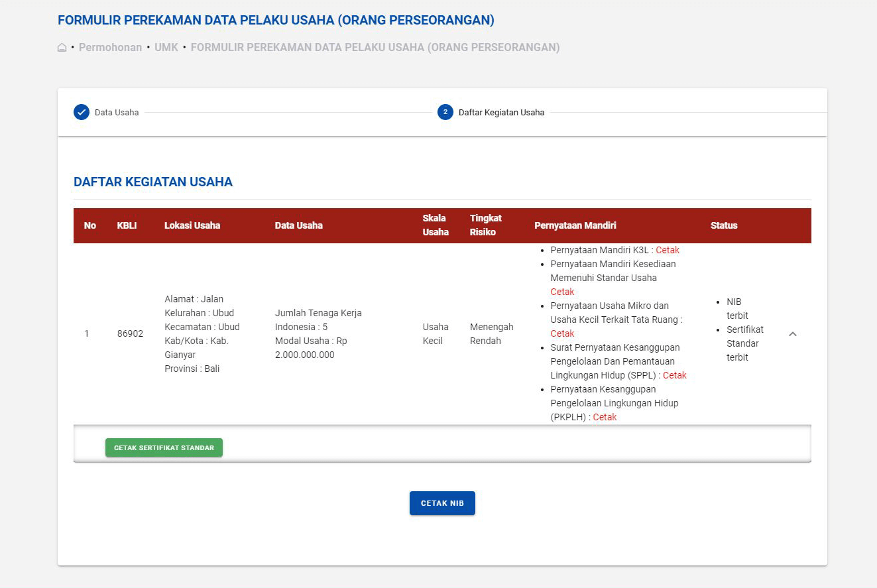Click the Status column header
Image resolution: width=877 pixels, height=588 pixels.
(x=724, y=225)
